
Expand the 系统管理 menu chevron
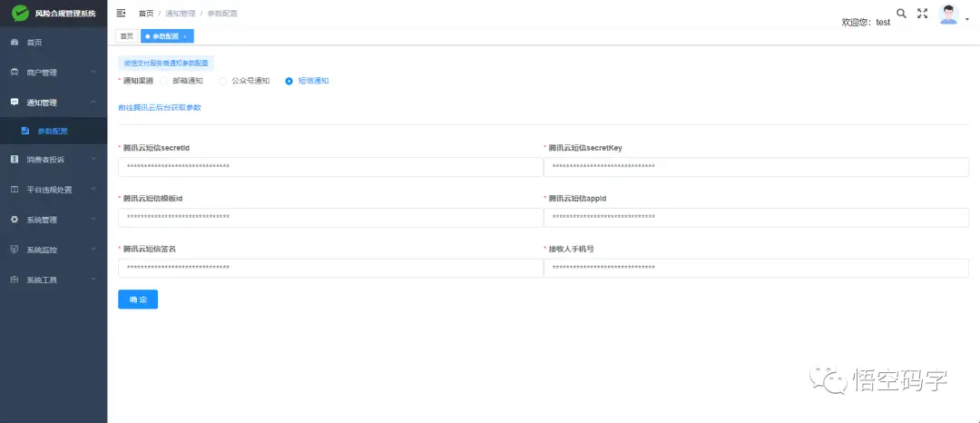pos(93,220)
